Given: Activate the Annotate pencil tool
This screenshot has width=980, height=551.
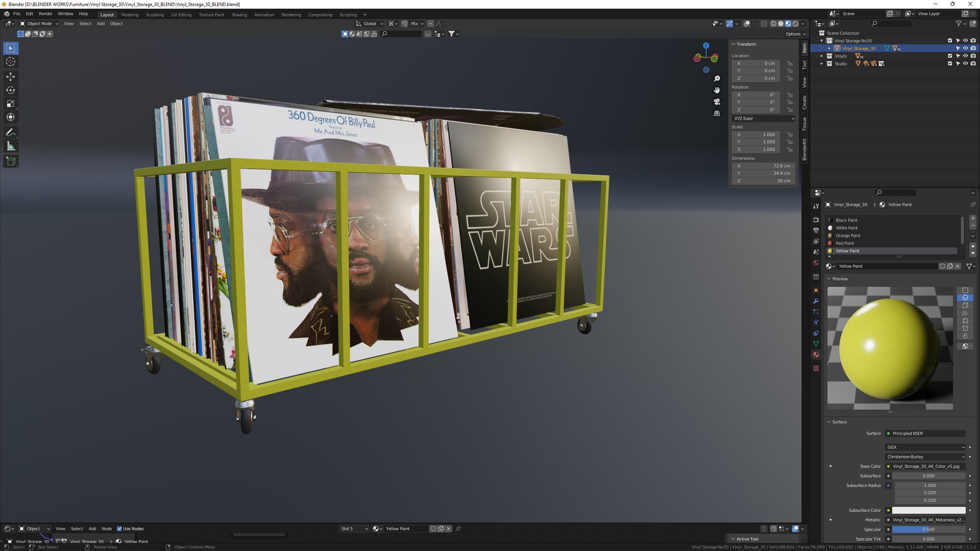Looking at the screenshot, I should (x=10, y=132).
